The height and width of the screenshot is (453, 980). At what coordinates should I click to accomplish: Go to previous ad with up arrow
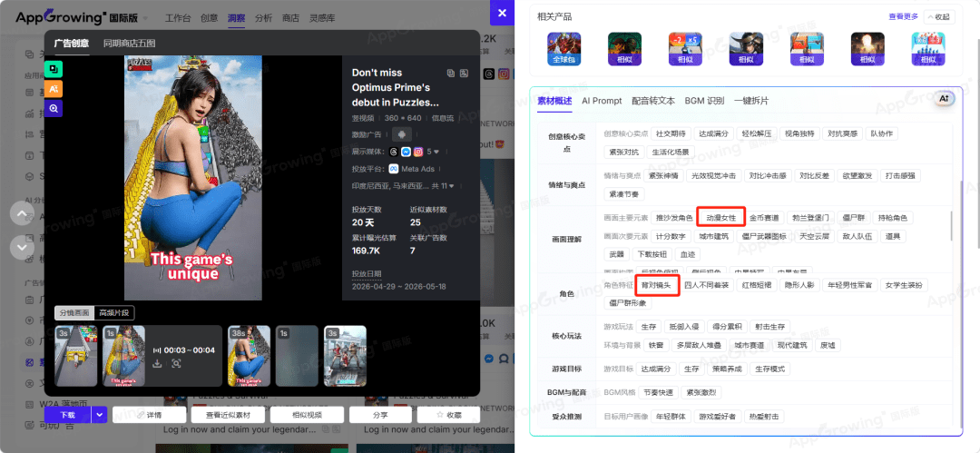22,214
